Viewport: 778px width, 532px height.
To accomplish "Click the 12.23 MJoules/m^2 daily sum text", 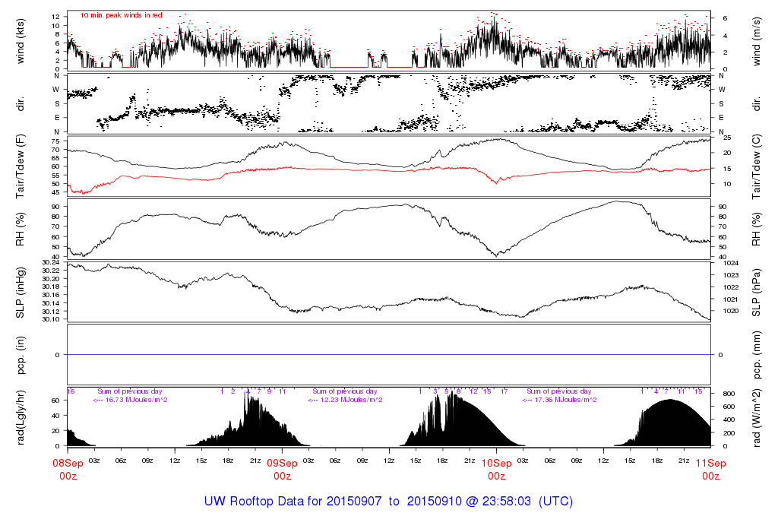I will tap(344, 400).
